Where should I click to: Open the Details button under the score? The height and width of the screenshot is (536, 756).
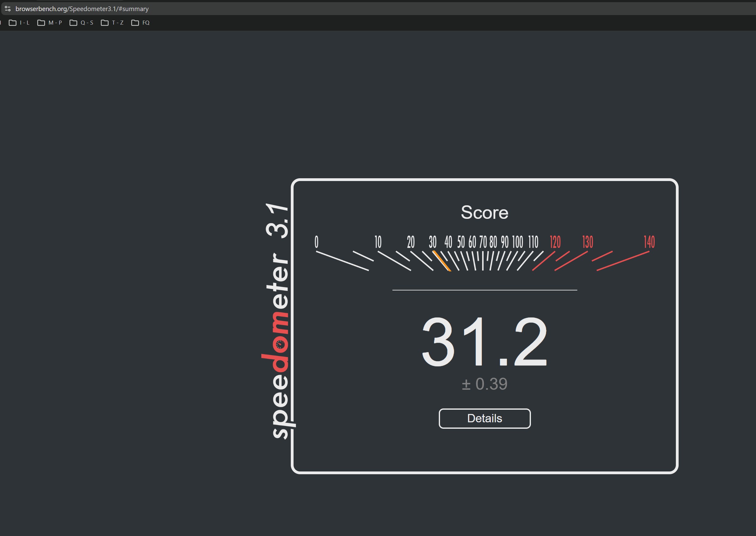484,419
